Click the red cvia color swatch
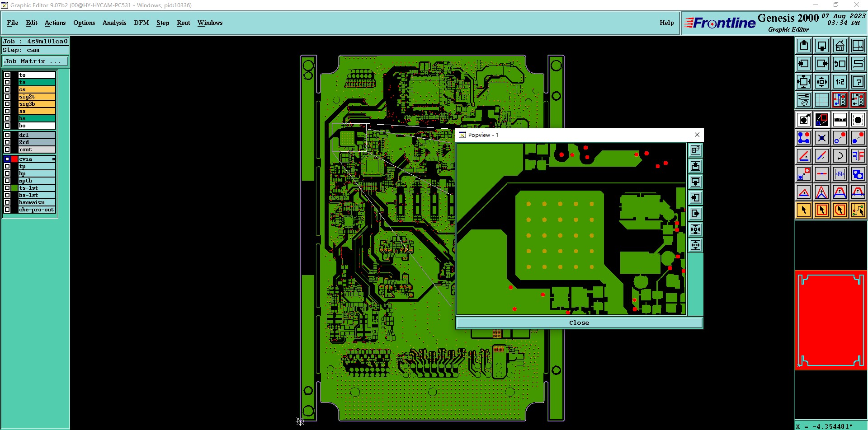This screenshot has height=430, width=868. point(14,159)
